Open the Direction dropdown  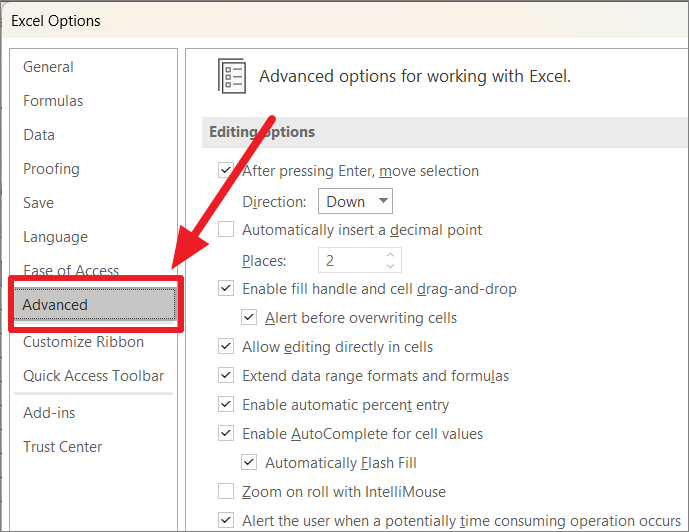[x=355, y=201]
